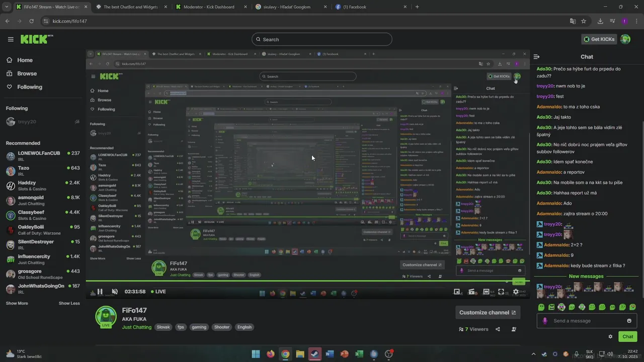Clip the stream using the clip icon
Viewport: 644px width, 362px height.
472,292
